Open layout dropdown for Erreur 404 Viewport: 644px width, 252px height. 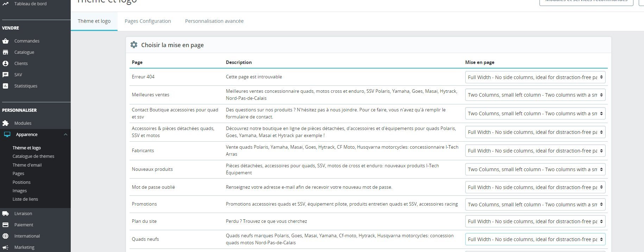(x=535, y=77)
